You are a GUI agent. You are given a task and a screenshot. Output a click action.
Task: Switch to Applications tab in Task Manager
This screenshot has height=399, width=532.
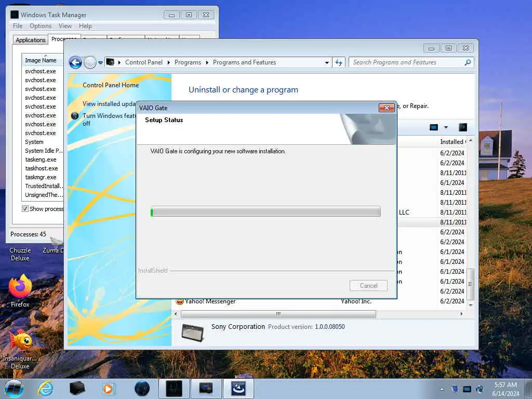click(31, 40)
